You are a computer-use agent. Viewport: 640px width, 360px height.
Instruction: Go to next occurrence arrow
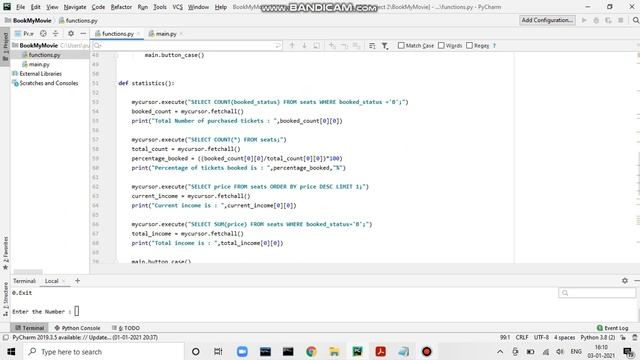[304, 45]
